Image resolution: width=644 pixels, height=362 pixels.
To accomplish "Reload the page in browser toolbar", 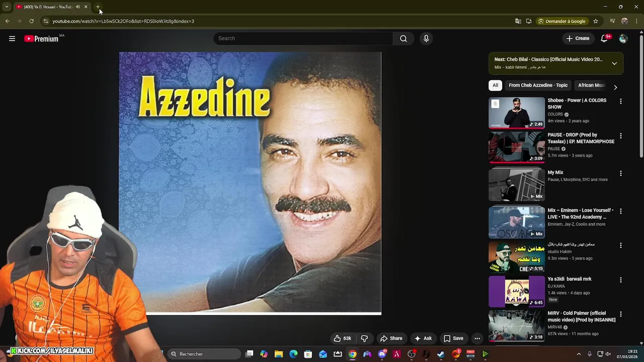I will pos(31,21).
